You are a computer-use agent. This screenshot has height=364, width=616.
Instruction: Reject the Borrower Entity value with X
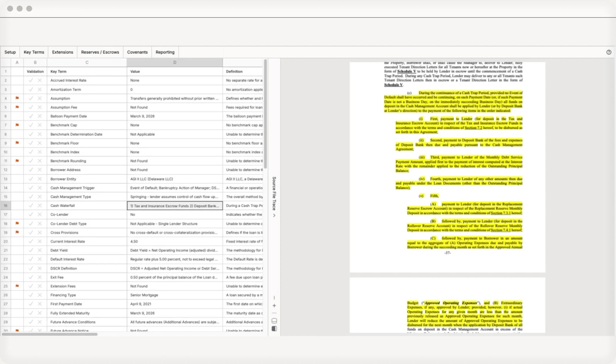40,179
